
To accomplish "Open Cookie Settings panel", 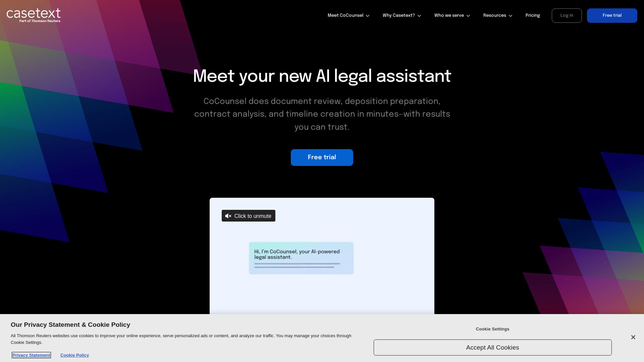I will [x=492, y=329].
